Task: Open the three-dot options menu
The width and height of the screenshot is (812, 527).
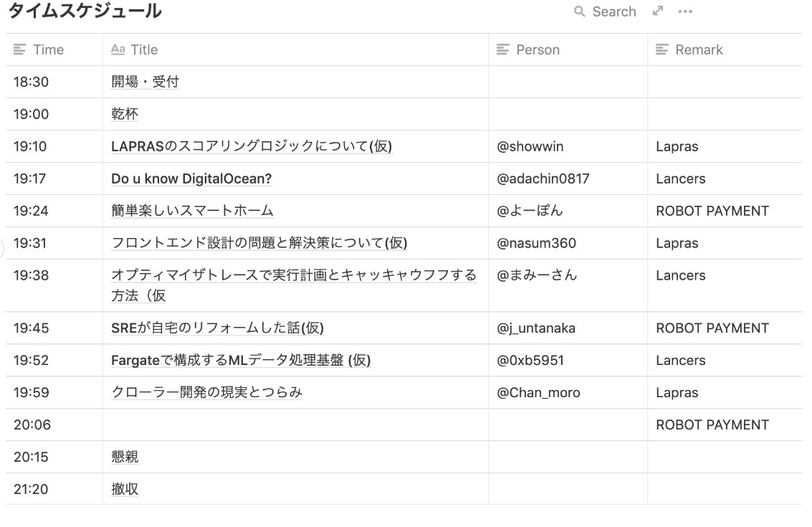Action: pyautogui.click(x=685, y=11)
